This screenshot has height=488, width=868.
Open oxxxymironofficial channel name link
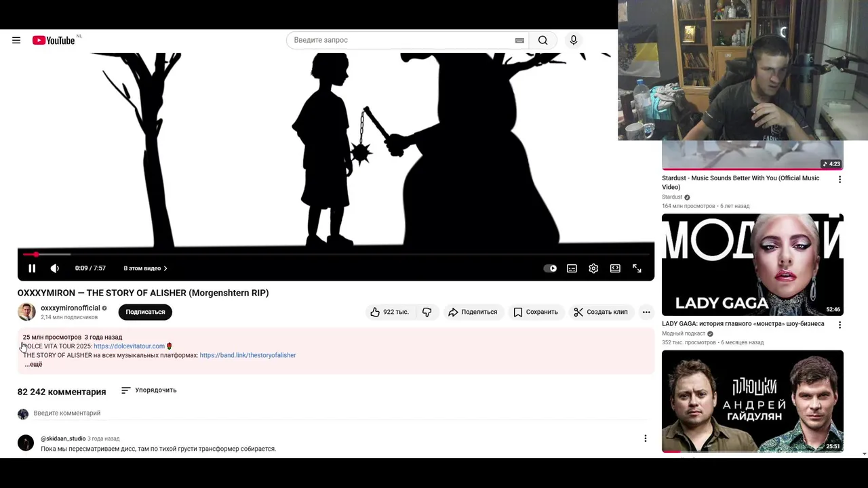(x=71, y=308)
